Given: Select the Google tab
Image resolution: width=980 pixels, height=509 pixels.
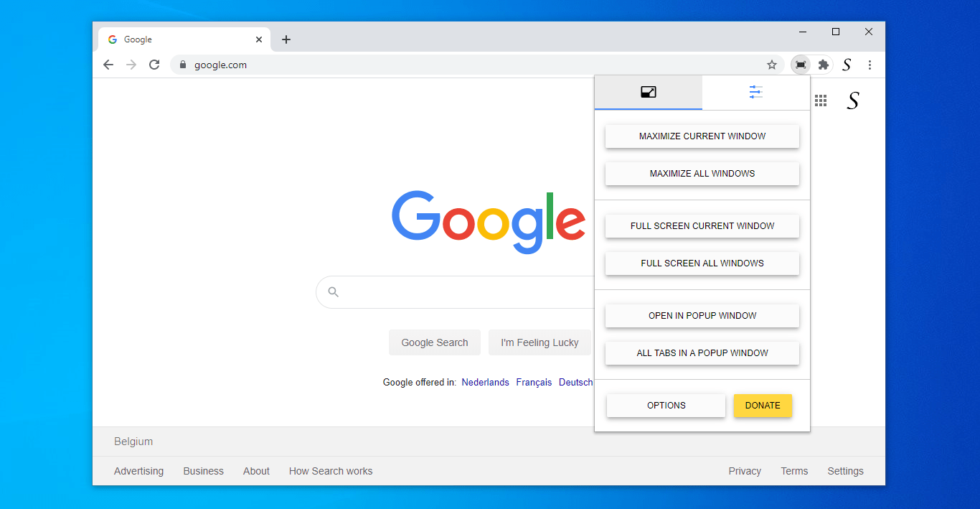Looking at the screenshot, I should click(184, 39).
